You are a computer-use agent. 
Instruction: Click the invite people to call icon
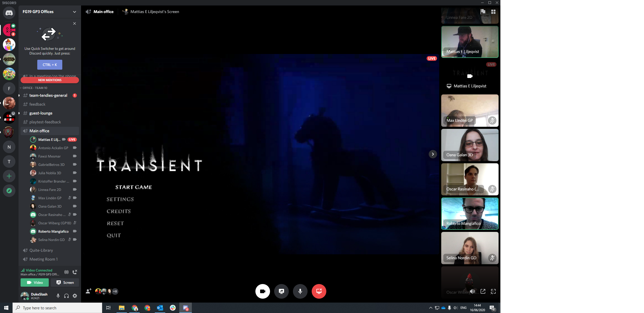(x=89, y=291)
